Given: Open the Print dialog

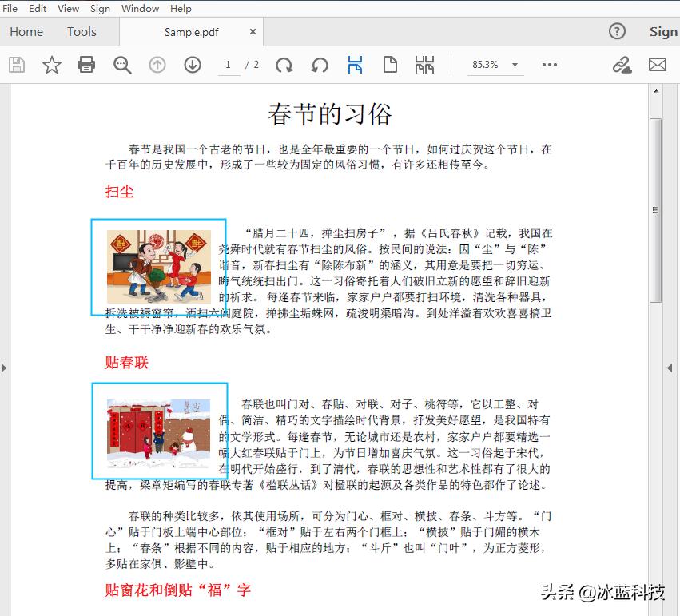Looking at the screenshot, I should coord(85,65).
